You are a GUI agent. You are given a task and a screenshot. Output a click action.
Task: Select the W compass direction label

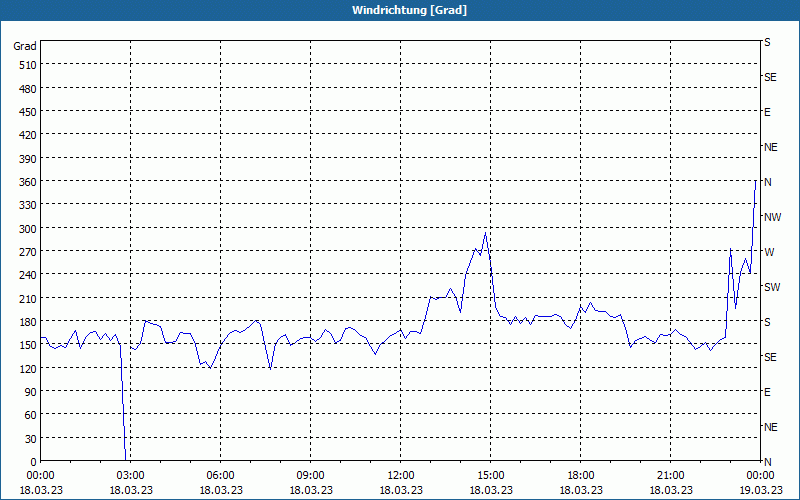(x=769, y=252)
